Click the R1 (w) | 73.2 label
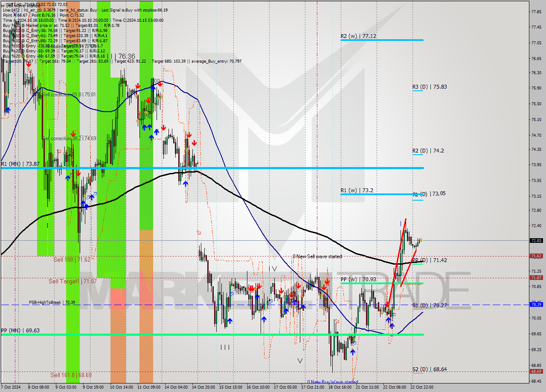Viewport: 546px width, 392px height. (357, 190)
